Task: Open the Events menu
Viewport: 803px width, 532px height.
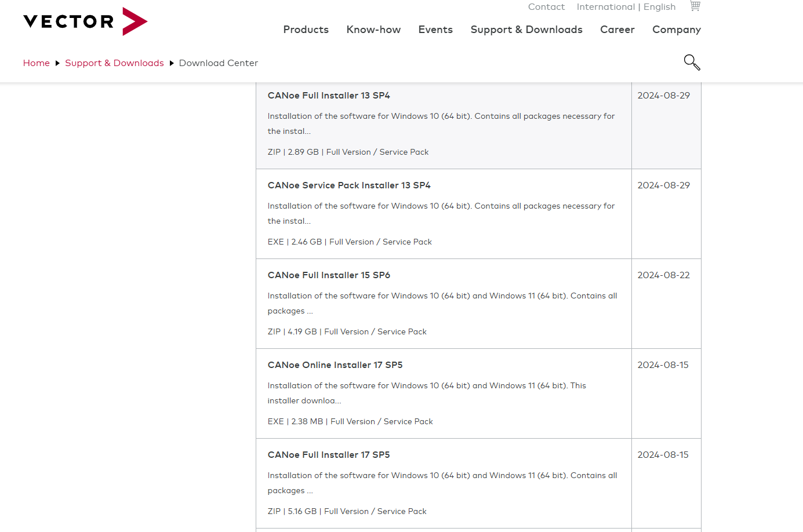Action: (x=435, y=30)
